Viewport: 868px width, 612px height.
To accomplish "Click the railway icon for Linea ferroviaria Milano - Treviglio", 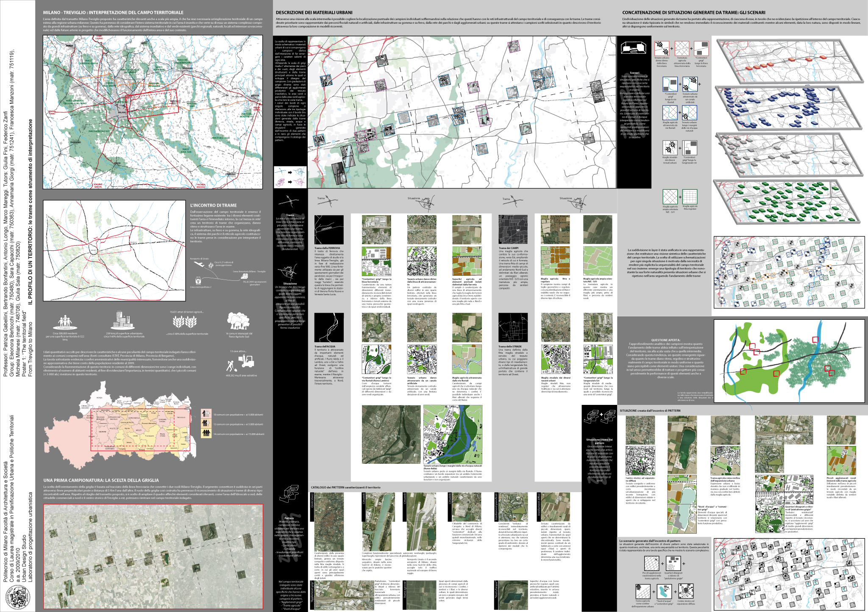I will [244, 276].
